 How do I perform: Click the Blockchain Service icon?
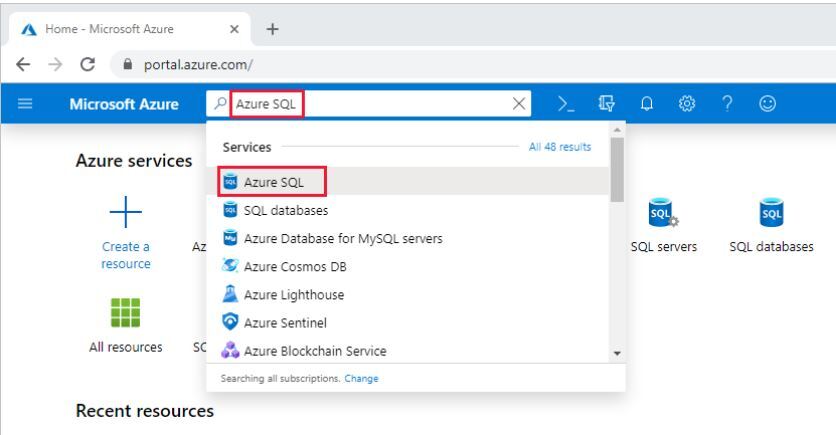coord(230,350)
